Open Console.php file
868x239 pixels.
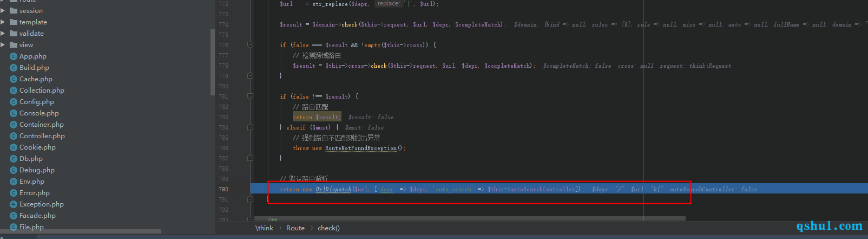point(39,113)
